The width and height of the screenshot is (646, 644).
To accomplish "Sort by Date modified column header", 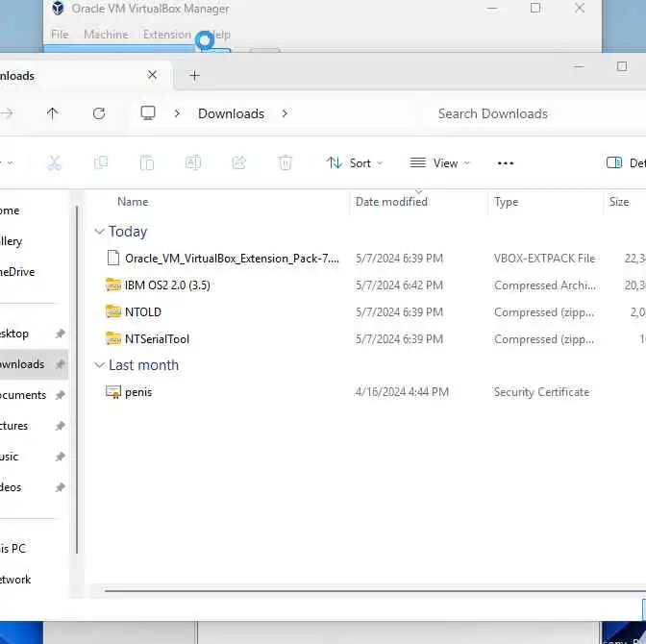I will point(391,202).
